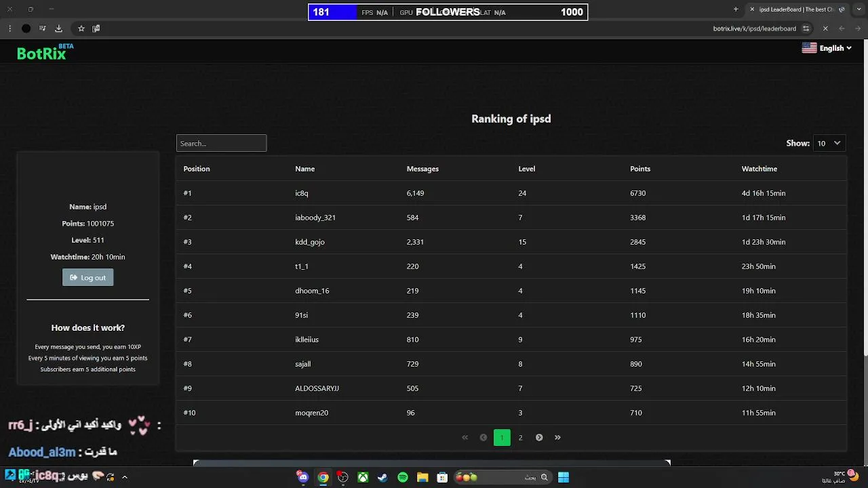Click the taskbar search box

click(502, 477)
